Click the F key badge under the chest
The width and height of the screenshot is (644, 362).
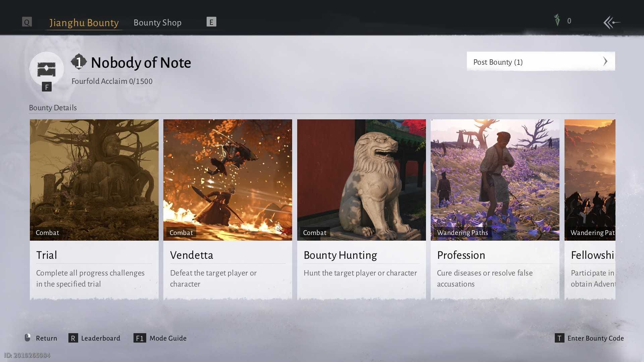click(47, 86)
